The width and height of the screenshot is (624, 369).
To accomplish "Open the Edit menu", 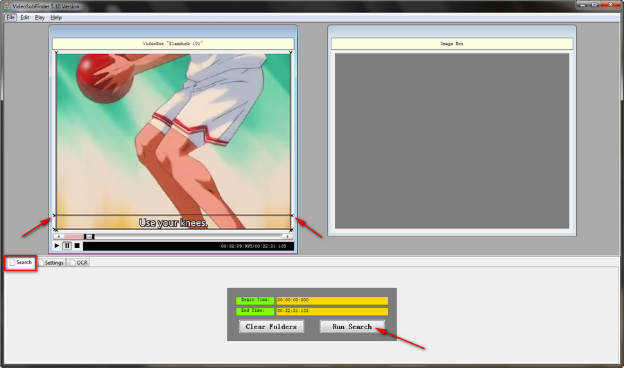I will (25, 18).
